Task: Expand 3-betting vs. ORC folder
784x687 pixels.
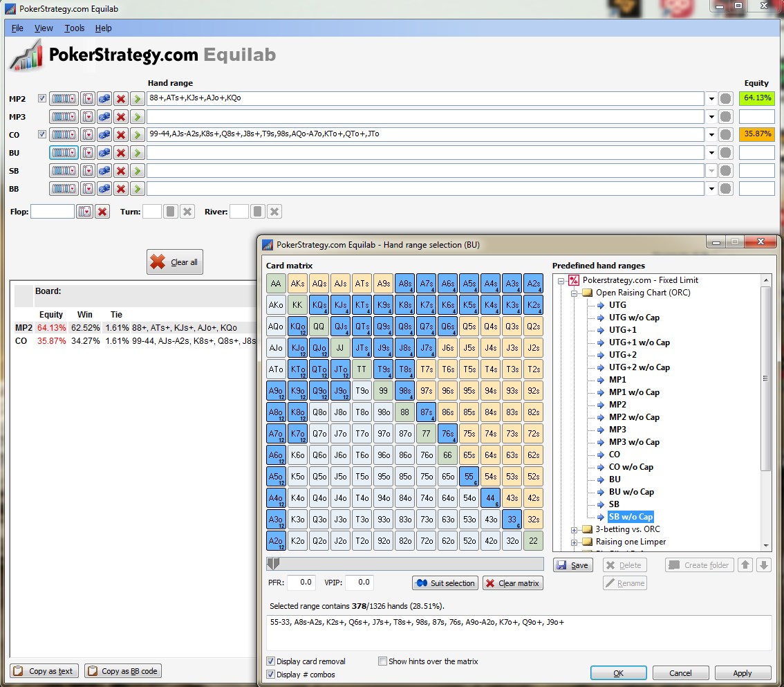Action: click(574, 529)
